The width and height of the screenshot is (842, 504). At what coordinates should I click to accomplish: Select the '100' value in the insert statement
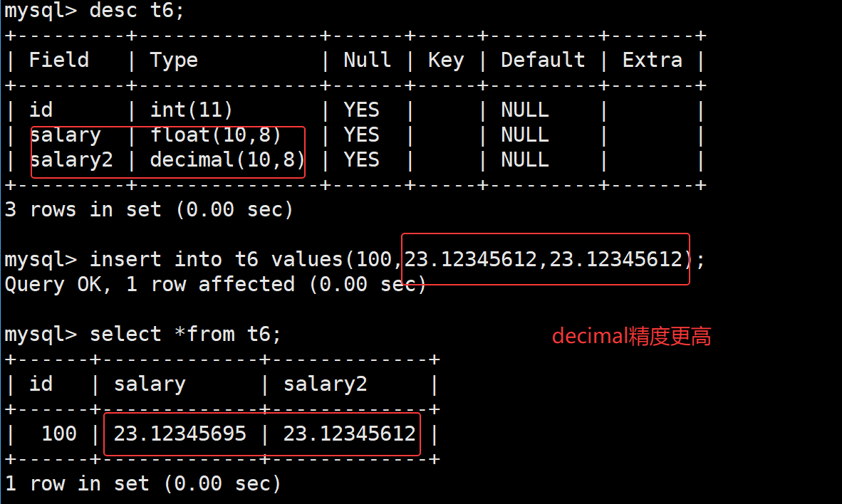[x=374, y=260]
